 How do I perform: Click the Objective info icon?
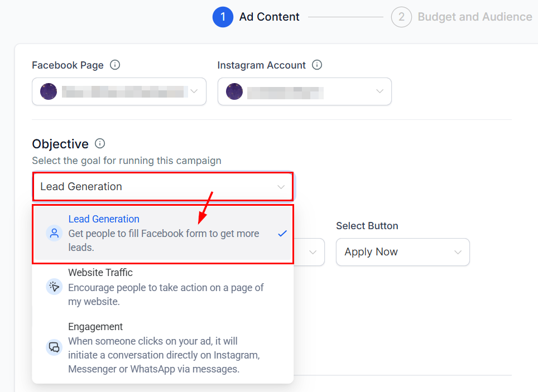(x=100, y=143)
